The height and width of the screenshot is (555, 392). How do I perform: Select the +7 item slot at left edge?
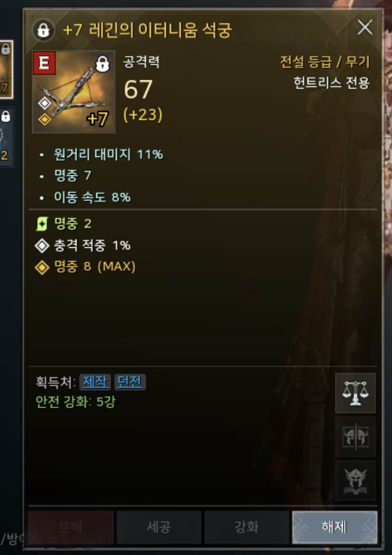point(6,69)
